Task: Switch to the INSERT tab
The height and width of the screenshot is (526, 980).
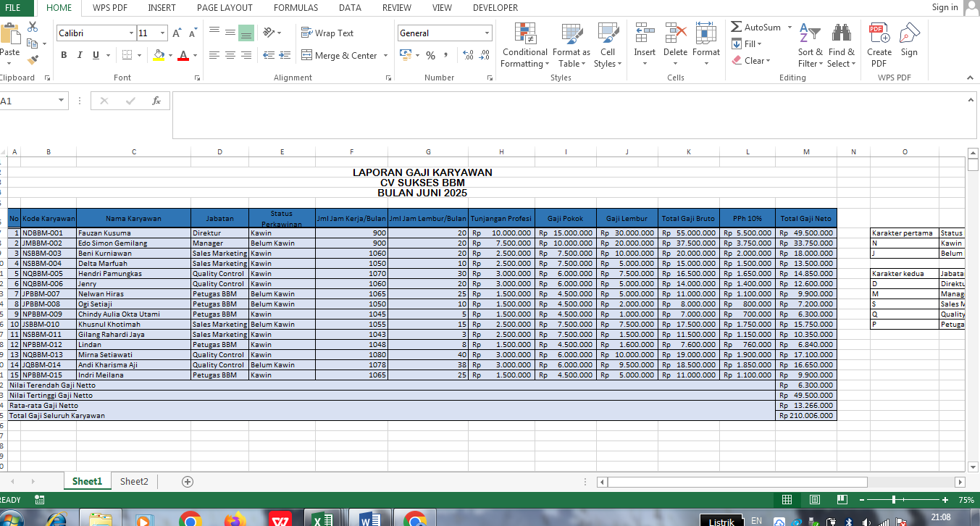Action: point(162,8)
